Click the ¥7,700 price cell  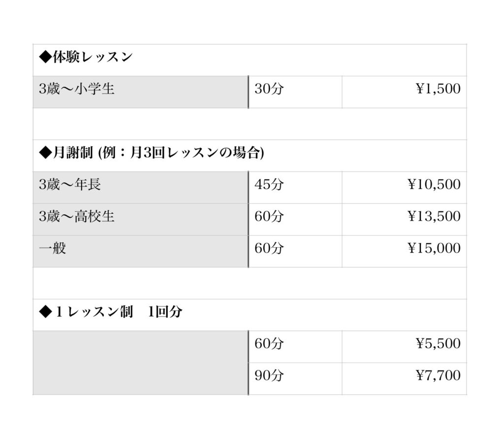pyautogui.click(x=404, y=379)
